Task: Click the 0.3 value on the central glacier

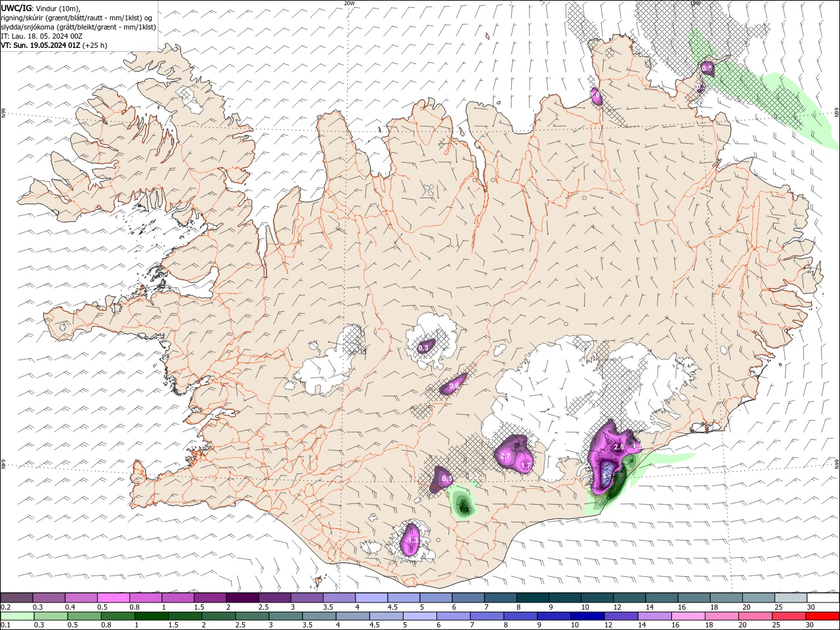Action: [x=423, y=348]
